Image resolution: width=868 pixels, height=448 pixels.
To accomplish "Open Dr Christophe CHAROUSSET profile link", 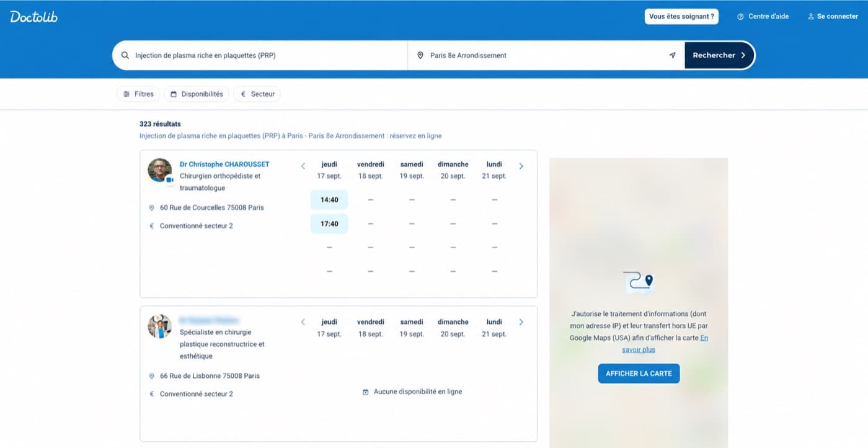I will pos(224,164).
